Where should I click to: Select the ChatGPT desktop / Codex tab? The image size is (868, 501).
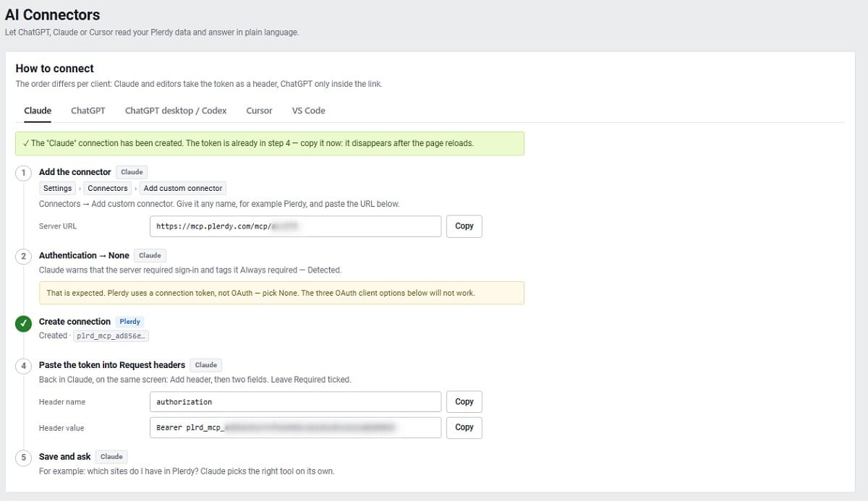coord(176,111)
